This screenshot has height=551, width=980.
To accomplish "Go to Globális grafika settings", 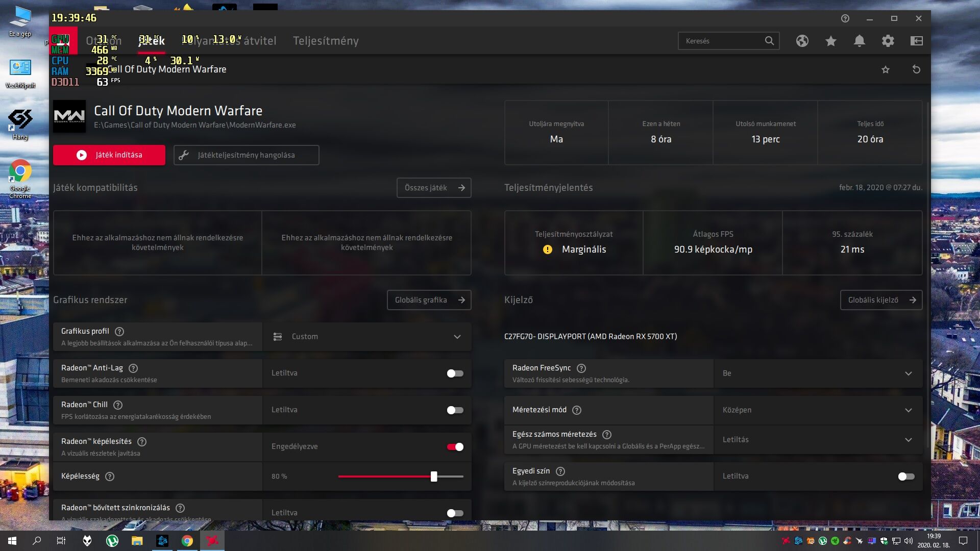I will point(429,300).
